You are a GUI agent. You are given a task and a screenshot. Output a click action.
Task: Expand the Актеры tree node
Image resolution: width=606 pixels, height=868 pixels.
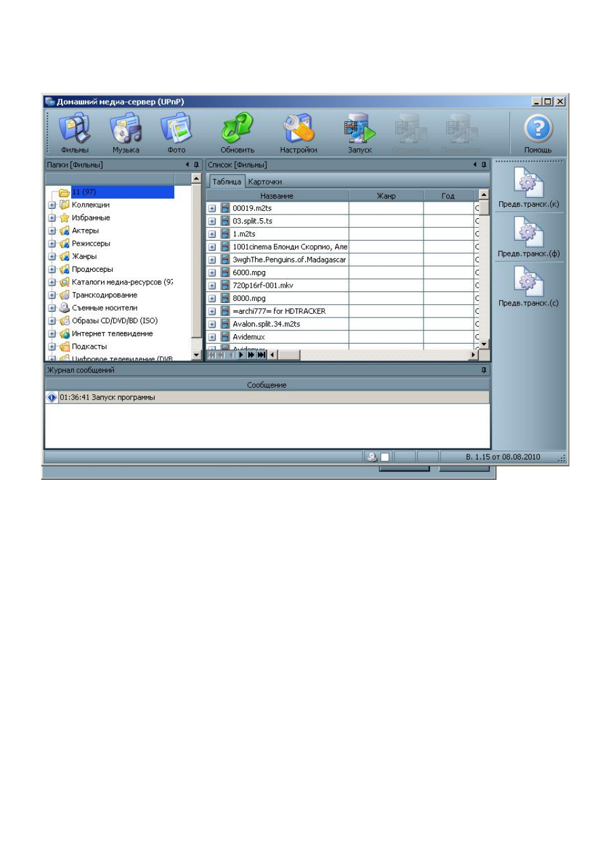pyautogui.click(x=52, y=231)
